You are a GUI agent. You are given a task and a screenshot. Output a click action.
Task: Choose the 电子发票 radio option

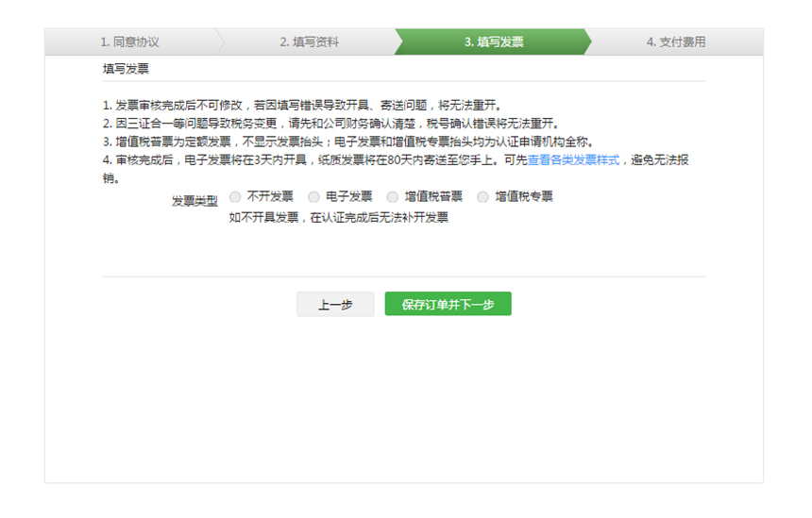(x=314, y=197)
